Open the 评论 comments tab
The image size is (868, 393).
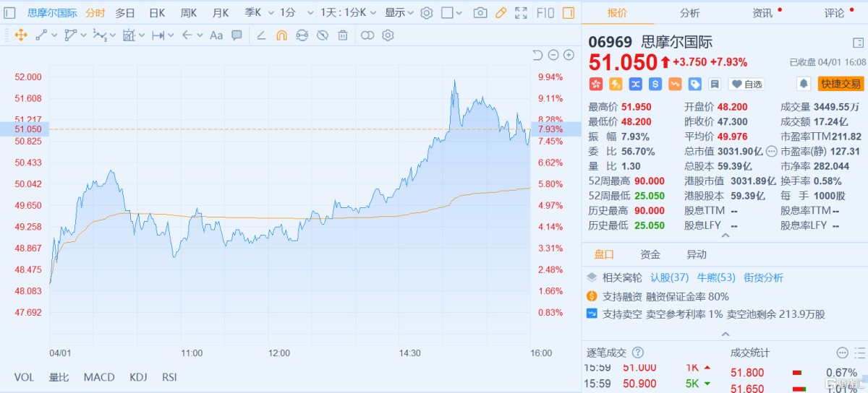(x=834, y=12)
